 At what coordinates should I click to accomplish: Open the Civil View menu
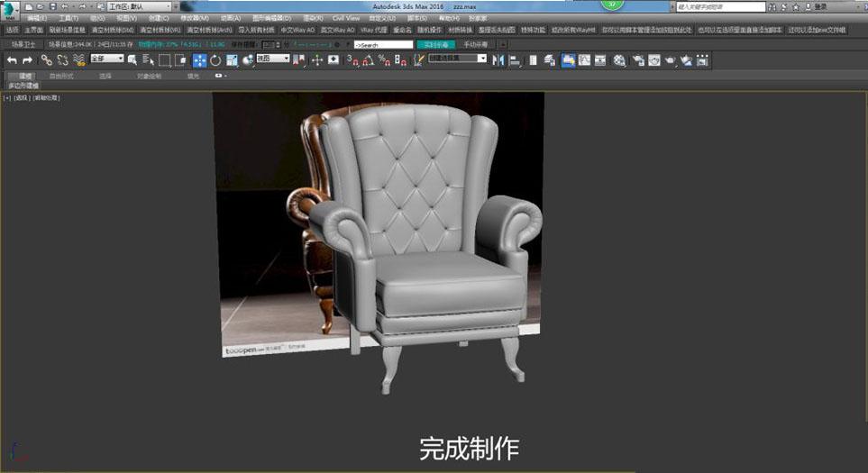tap(346, 18)
